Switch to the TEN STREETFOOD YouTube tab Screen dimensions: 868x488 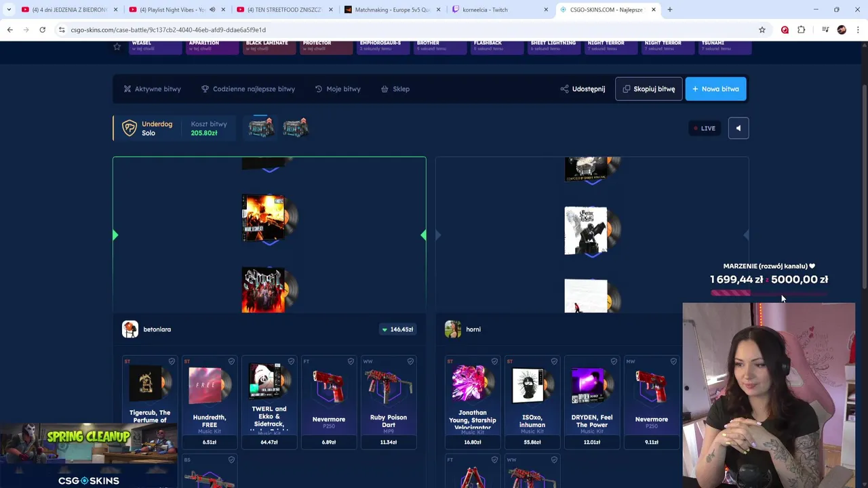tap(284, 9)
